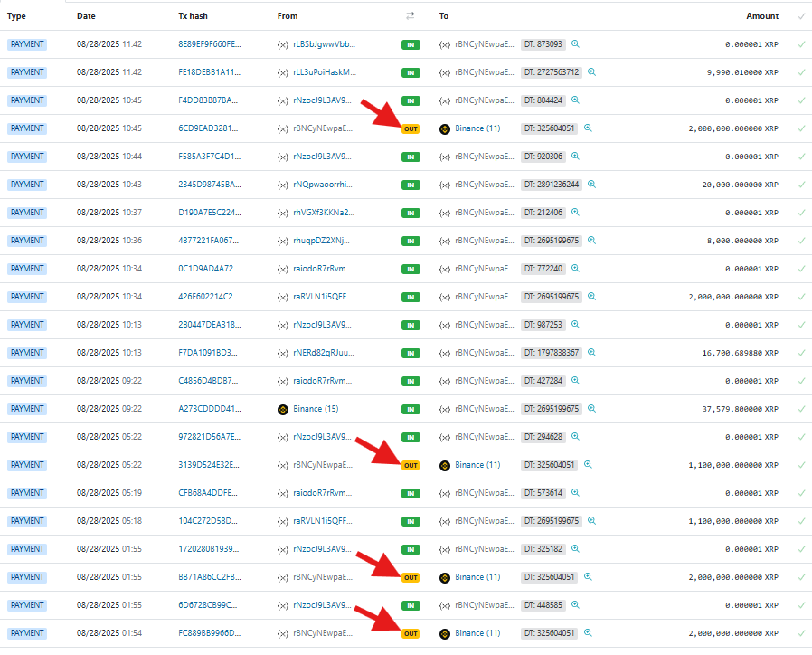
Task: Click amount 37,579.800000 XRP
Action: point(741,409)
